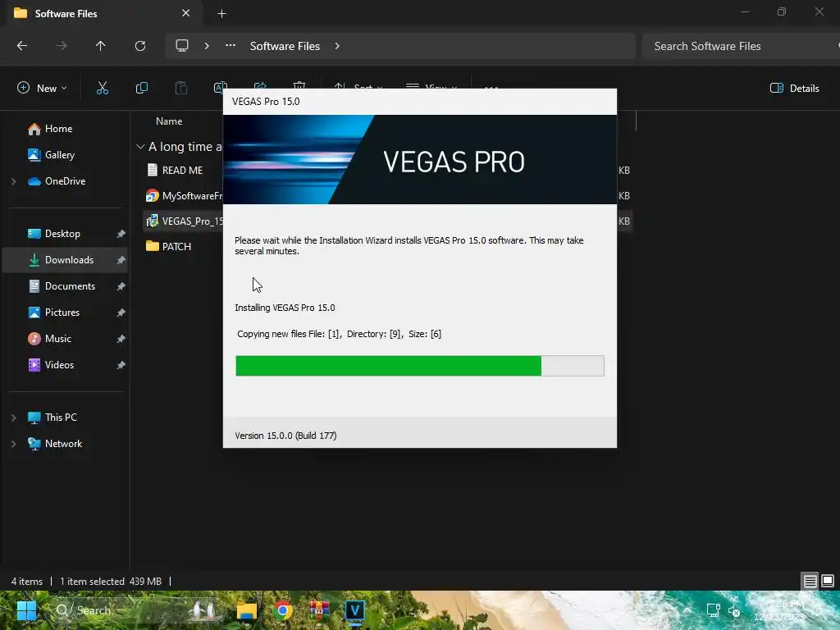Click the VEGAS installer taskbar icon

tap(354, 610)
